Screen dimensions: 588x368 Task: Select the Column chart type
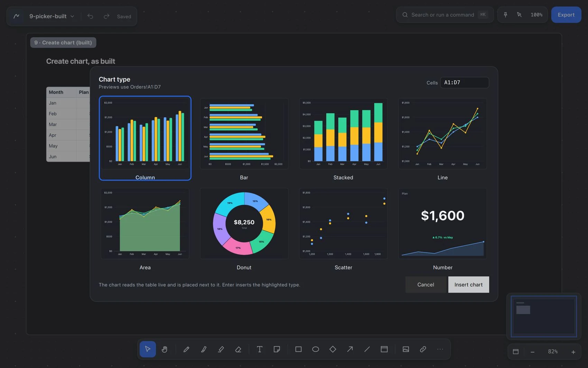(x=145, y=138)
